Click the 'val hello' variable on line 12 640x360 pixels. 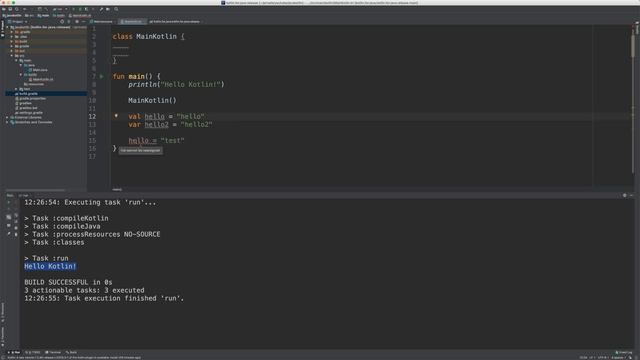point(154,116)
